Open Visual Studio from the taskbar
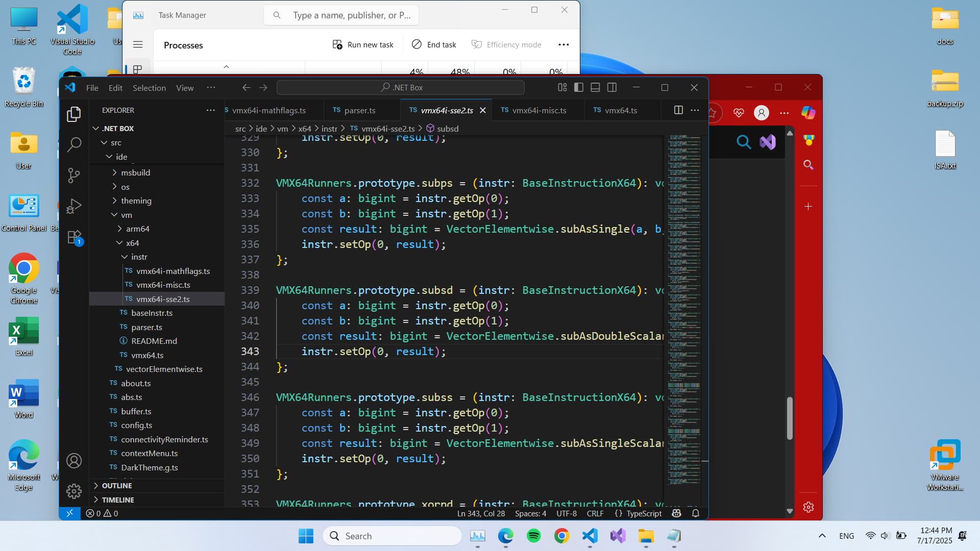Screen dimensions: 980x551 click(x=618, y=536)
